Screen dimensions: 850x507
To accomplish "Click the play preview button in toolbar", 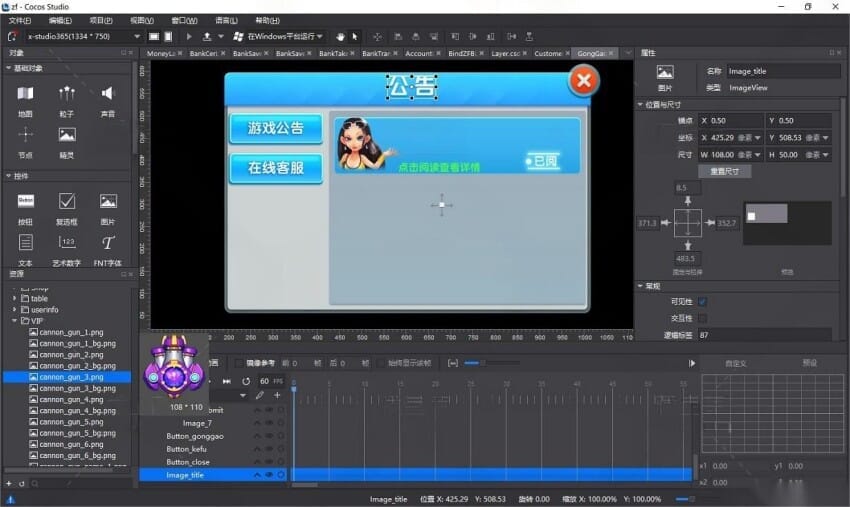I will 189,36.
